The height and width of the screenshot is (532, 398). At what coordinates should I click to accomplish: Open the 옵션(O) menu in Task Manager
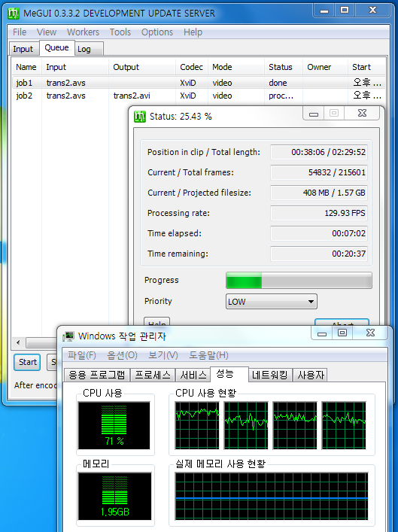point(122,355)
